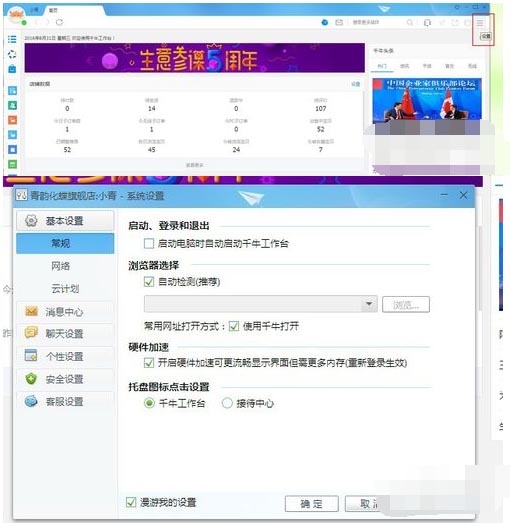Image resolution: width=510 pixels, height=523 pixels.
Task: Click the 45 value in the store data
Action: 151,149
